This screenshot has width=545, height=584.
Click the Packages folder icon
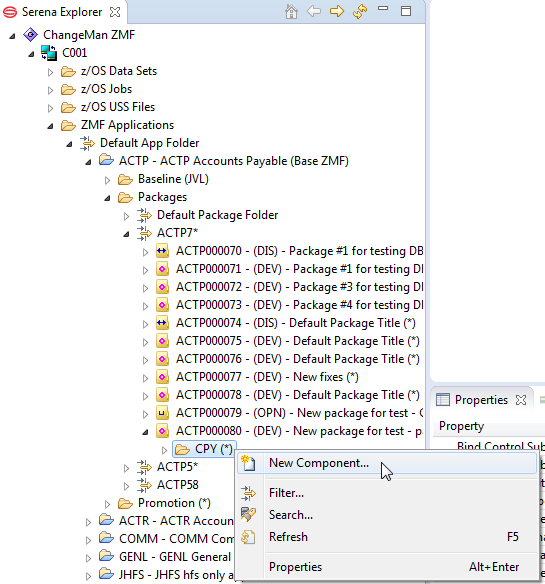(125, 197)
